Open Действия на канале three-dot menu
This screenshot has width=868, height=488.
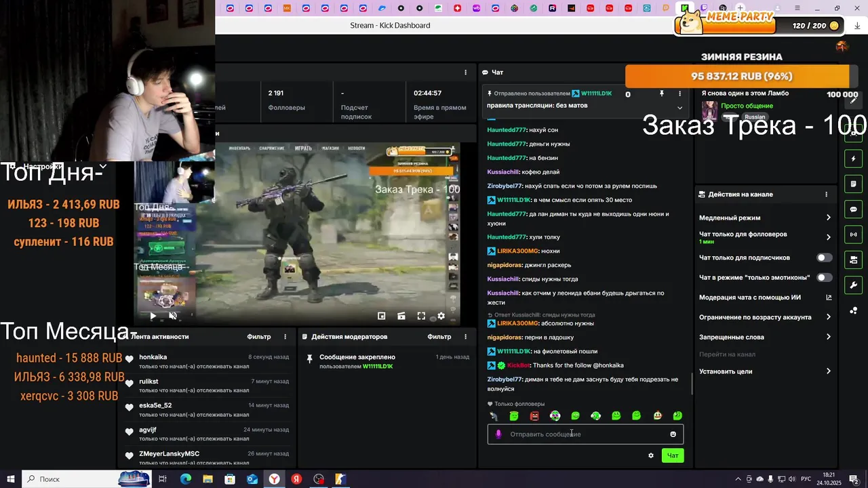826,195
